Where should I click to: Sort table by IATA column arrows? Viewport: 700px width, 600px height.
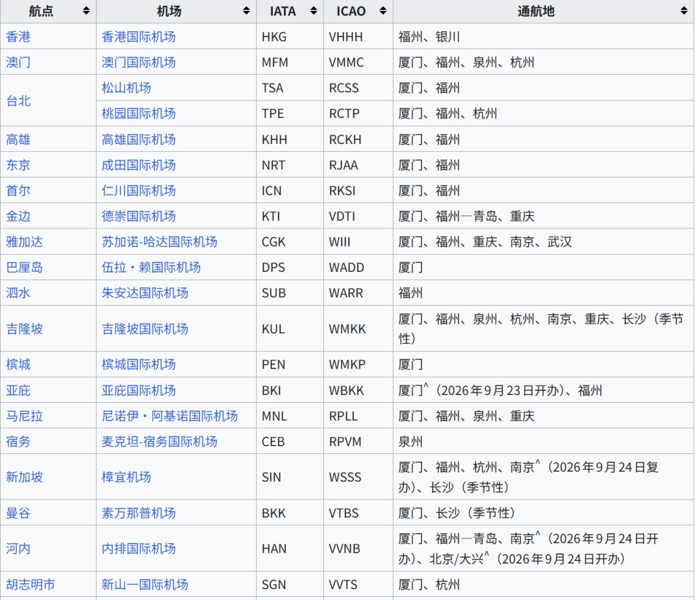(314, 11)
